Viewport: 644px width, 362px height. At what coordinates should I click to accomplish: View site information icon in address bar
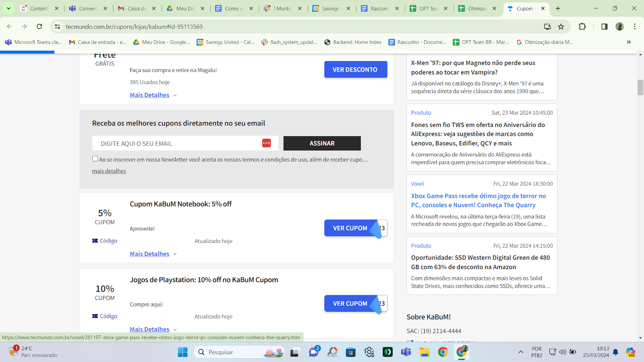tap(58, 27)
